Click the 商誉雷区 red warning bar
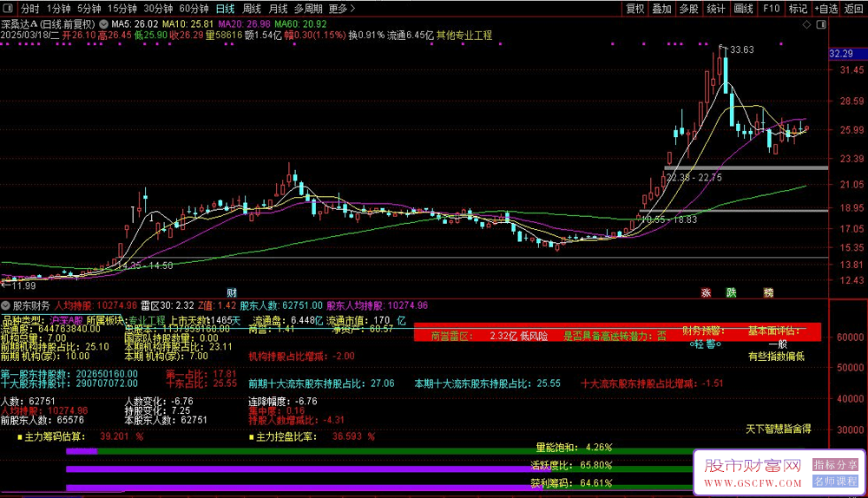The width and height of the screenshot is (868, 498). point(617,332)
